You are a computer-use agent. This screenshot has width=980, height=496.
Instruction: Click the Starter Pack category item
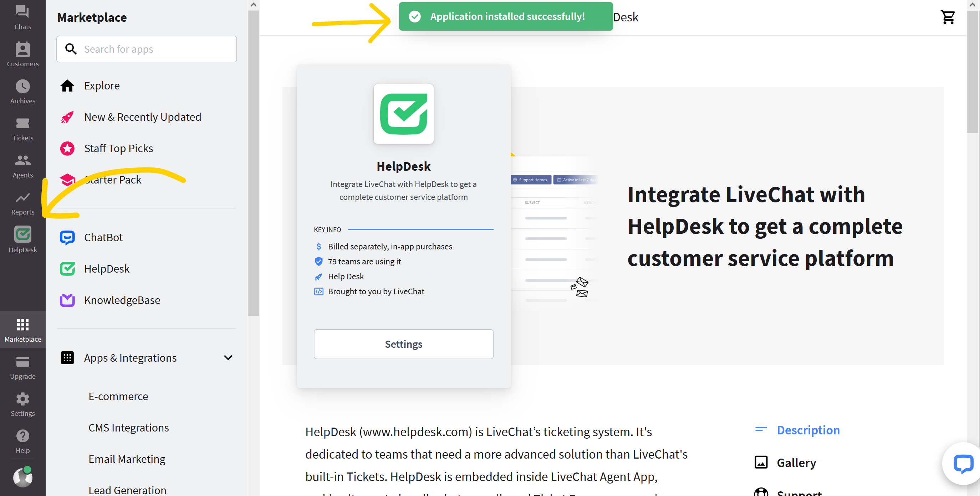(113, 180)
